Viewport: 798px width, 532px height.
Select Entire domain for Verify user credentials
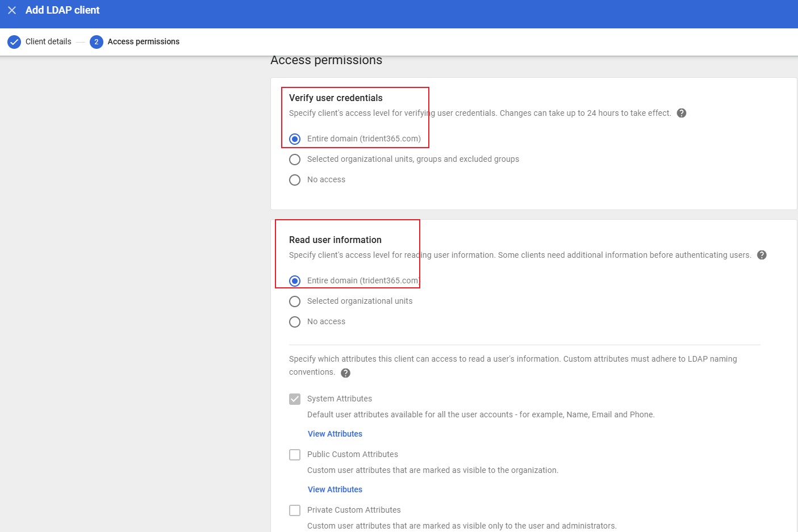pos(295,139)
